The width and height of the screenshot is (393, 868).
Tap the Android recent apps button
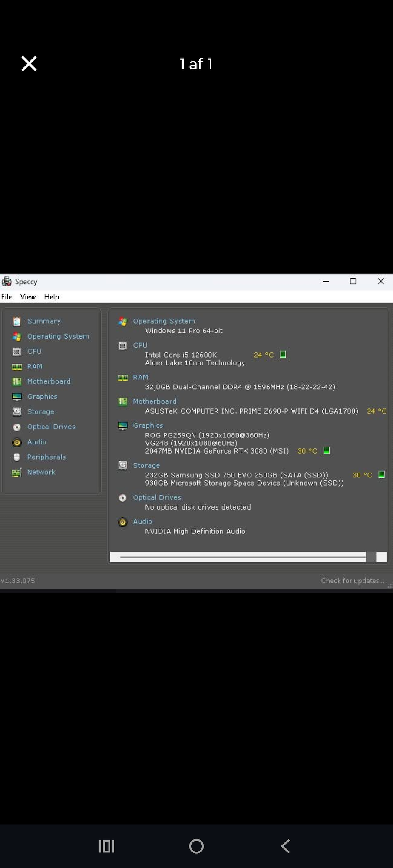point(107,846)
